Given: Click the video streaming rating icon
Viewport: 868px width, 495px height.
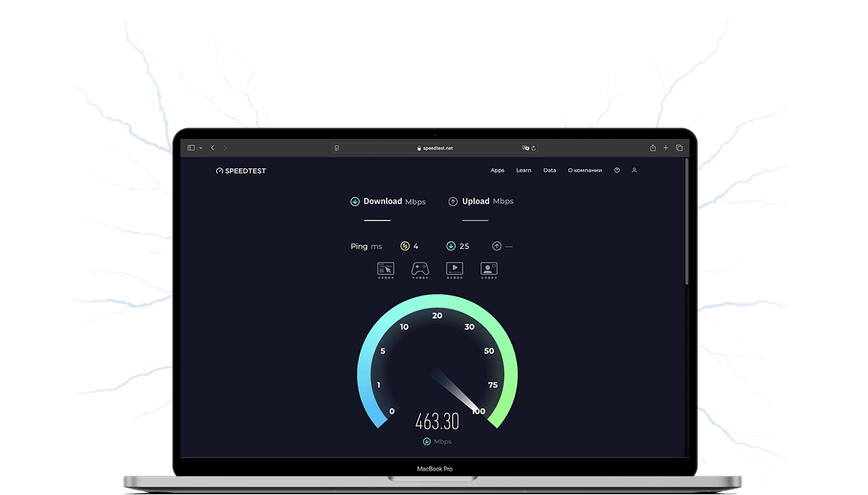Looking at the screenshot, I should pos(454,269).
